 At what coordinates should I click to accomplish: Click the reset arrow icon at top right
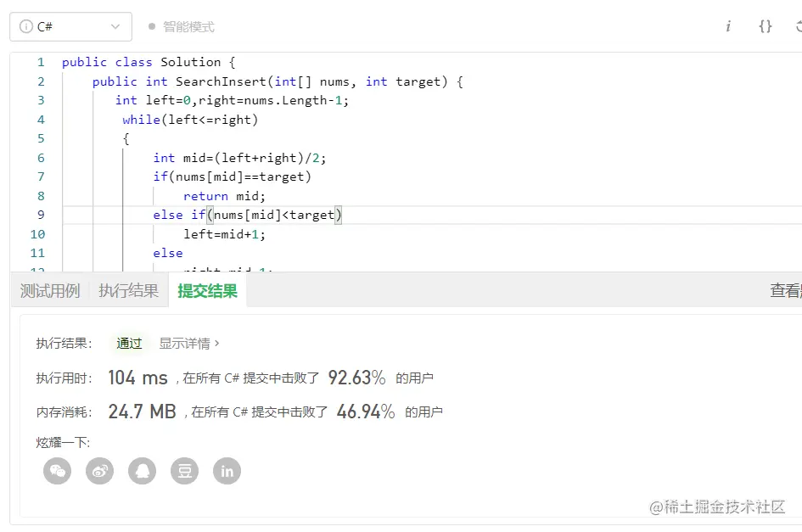pyautogui.click(x=797, y=26)
